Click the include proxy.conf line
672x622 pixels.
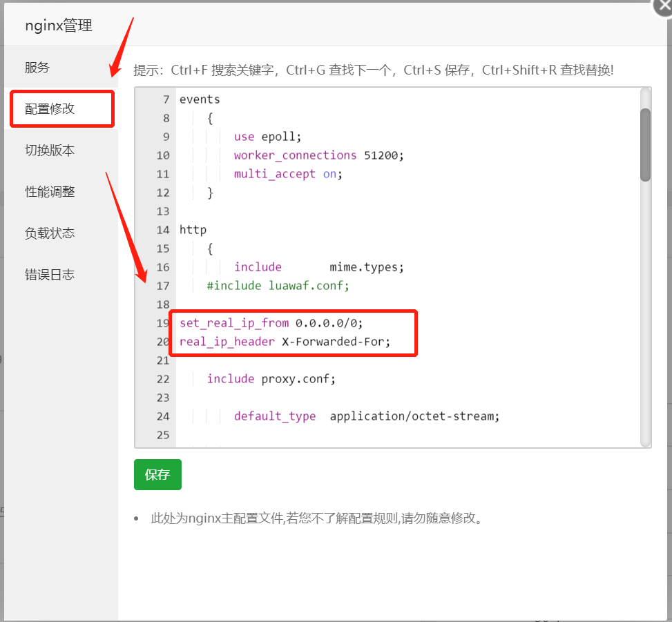tap(271, 379)
